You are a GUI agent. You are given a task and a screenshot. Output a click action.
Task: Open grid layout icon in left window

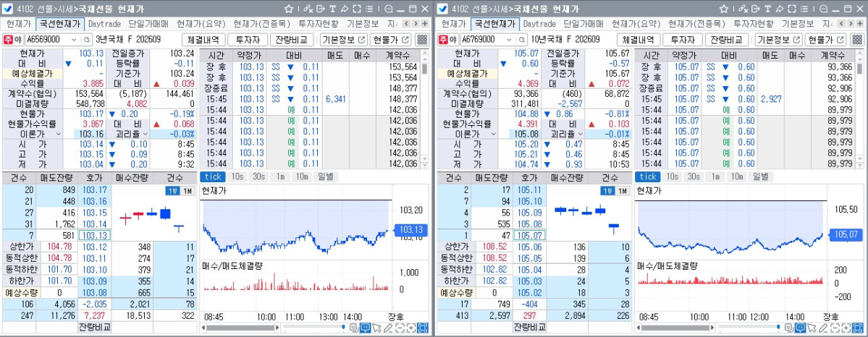point(422,40)
